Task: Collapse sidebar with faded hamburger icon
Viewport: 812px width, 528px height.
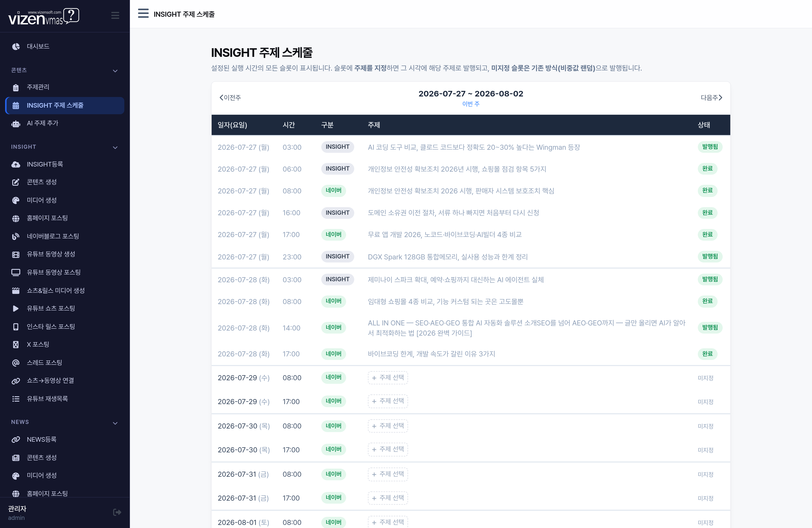Action: [115, 15]
